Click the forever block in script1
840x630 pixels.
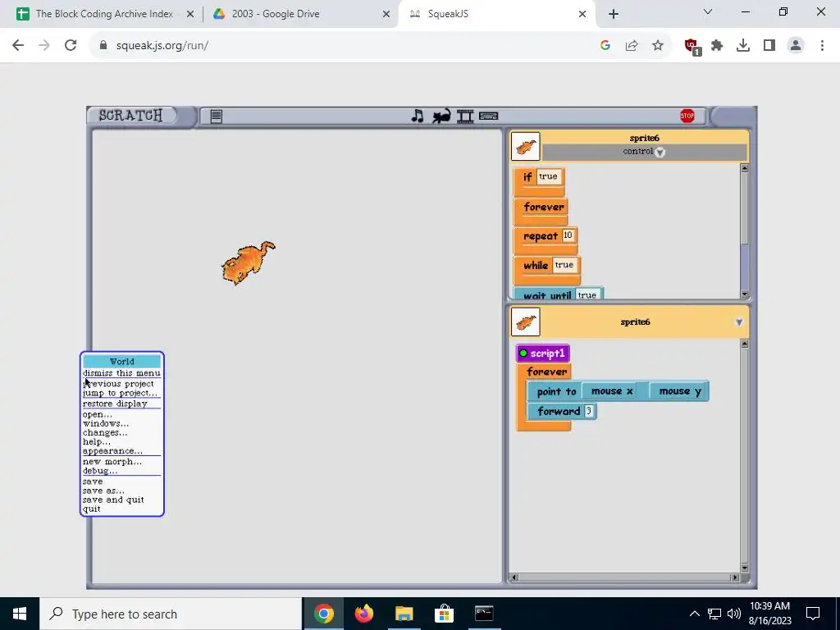tap(546, 372)
